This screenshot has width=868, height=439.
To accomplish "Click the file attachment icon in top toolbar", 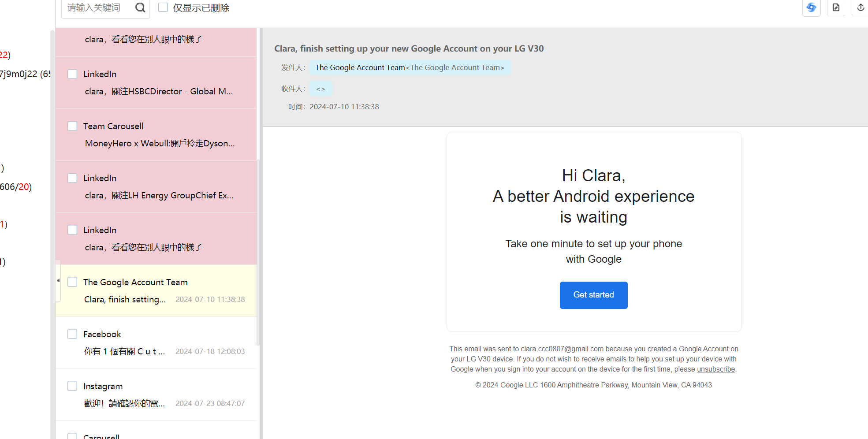I will click(x=836, y=7).
